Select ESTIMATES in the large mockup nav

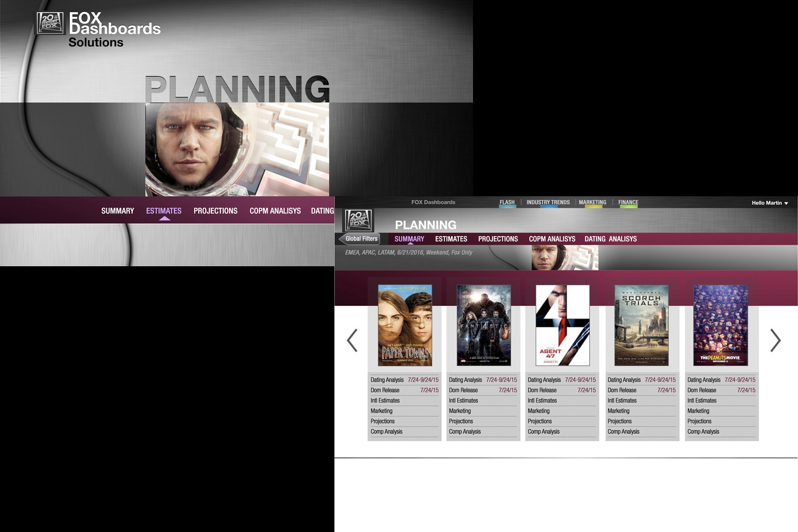click(164, 211)
